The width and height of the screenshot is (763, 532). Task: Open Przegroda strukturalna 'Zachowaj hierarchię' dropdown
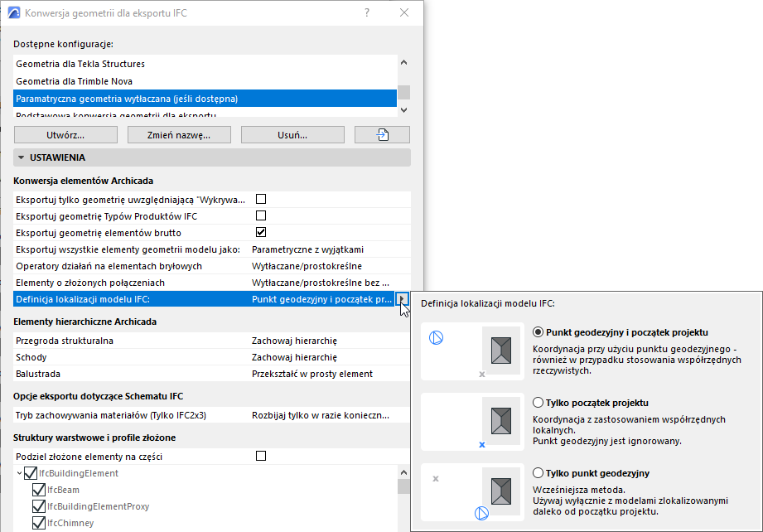(x=294, y=341)
